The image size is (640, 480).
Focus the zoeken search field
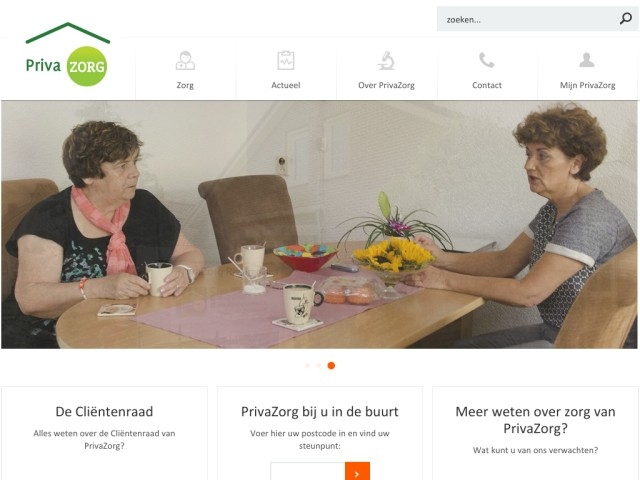point(529,19)
